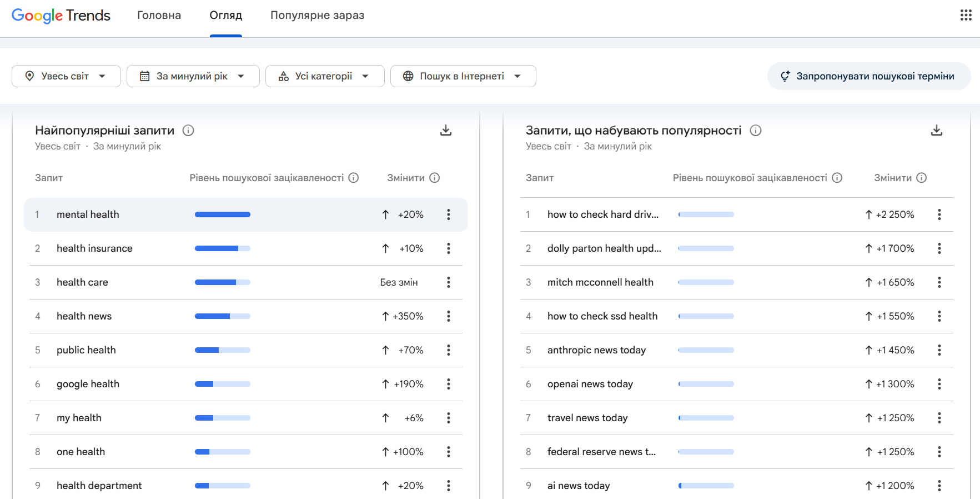Open more options for dolly parton health row

[939, 248]
